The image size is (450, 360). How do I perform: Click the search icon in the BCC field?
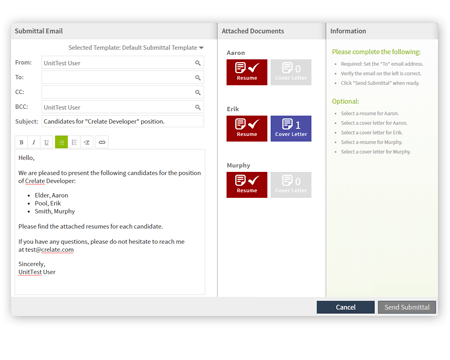click(x=198, y=107)
